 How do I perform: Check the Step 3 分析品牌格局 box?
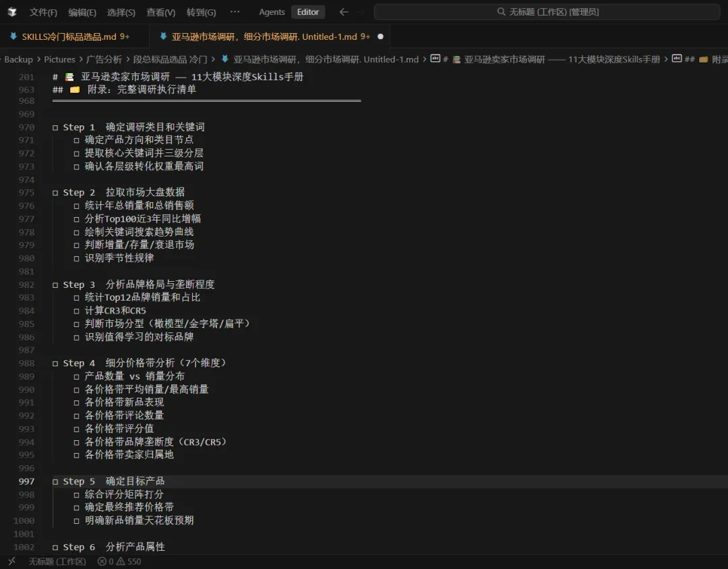pos(55,284)
